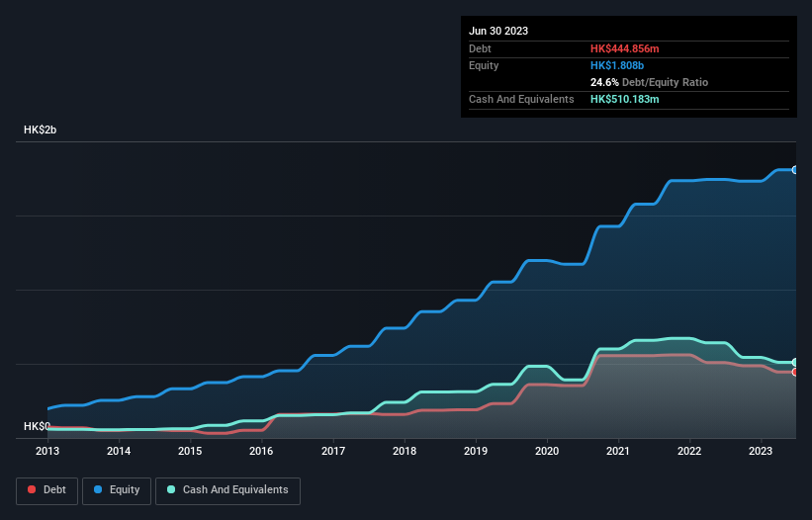Click the teal Cash endpoint marker
This screenshot has width=812, height=520.
click(795, 362)
